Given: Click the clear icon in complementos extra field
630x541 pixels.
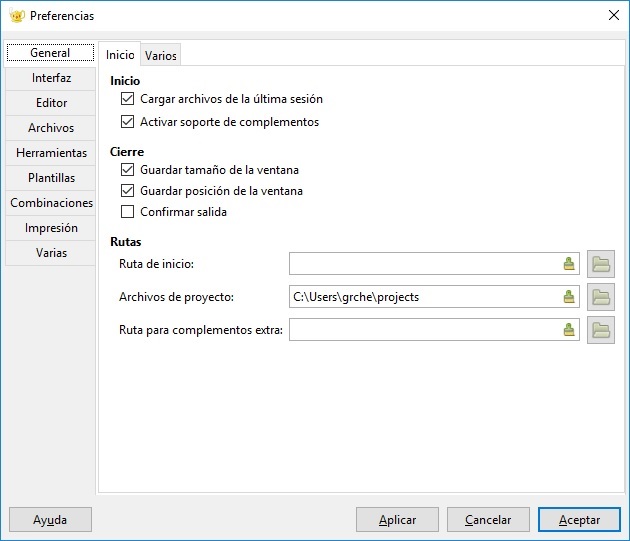Looking at the screenshot, I should pyautogui.click(x=569, y=330).
